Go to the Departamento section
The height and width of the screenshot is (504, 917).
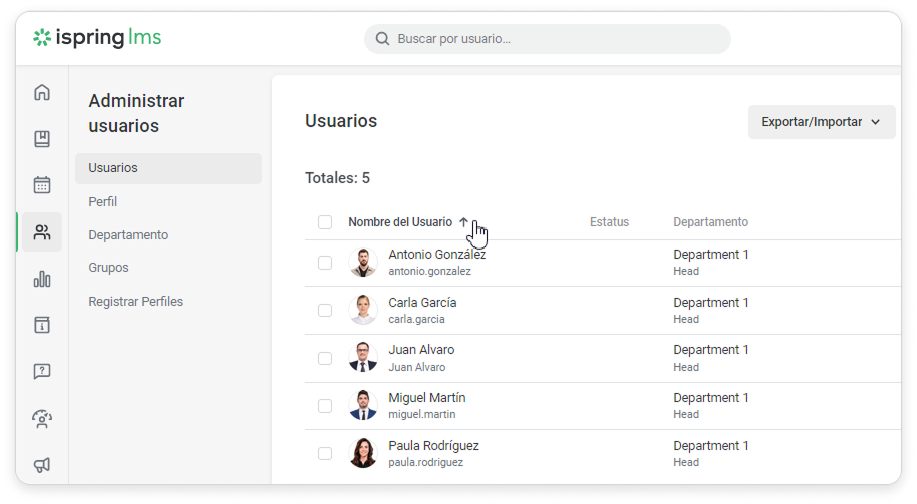point(128,234)
